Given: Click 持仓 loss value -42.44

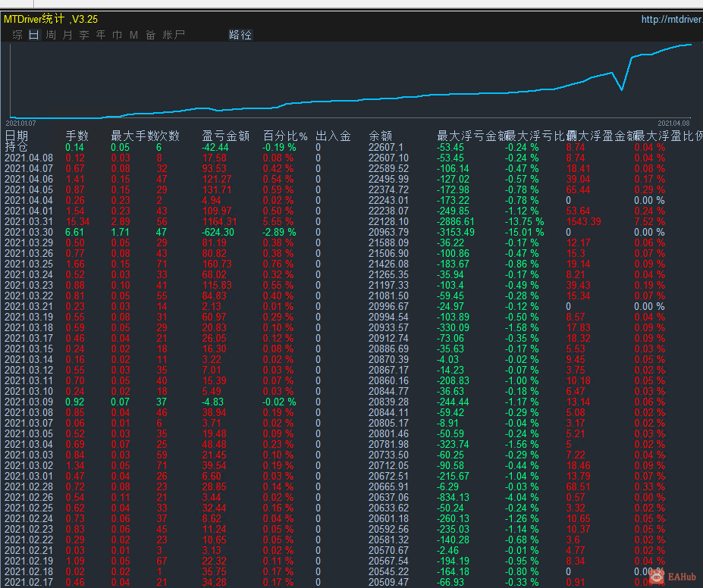Looking at the screenshot, I should (x=215, y=147).
